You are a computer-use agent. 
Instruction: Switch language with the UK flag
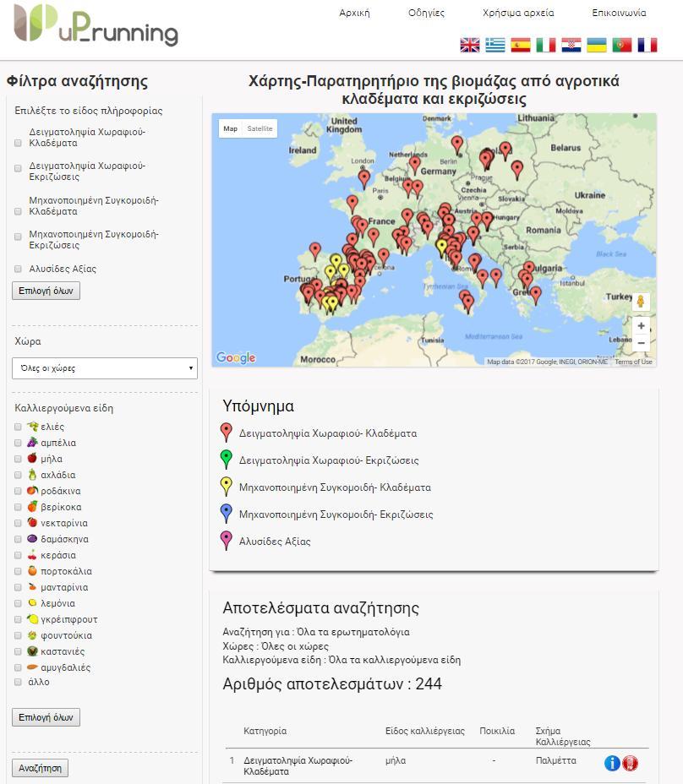tap(470, 45)
